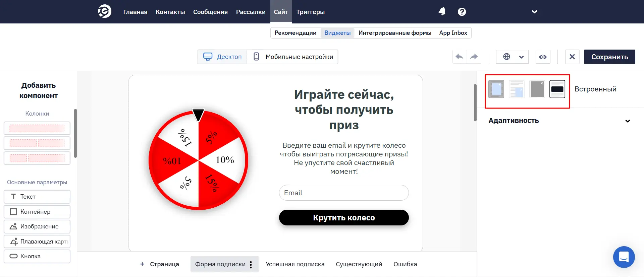Go to Рекомендации tab
Image resolution: width=644 pixels, height=277 pixels.
point(295,33)
